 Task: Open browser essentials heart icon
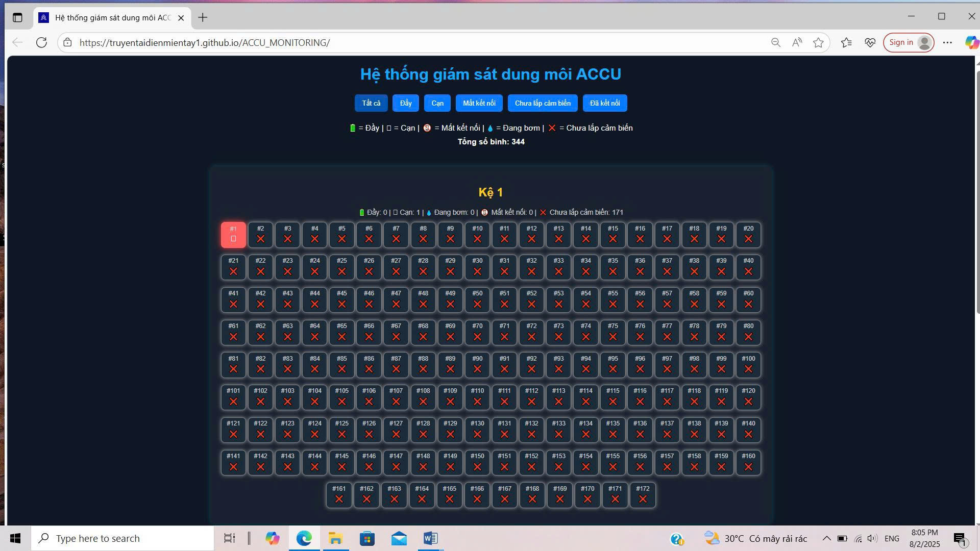870,43
